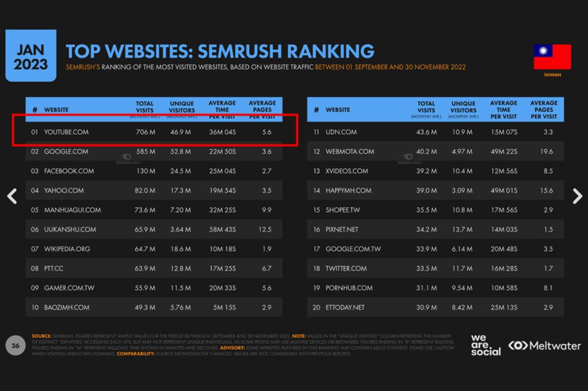The image size is (588, 391).
Task: Click Shopee.tw's 35.5 M total visits
Action: pyautogui.click(x=427, y=210)
